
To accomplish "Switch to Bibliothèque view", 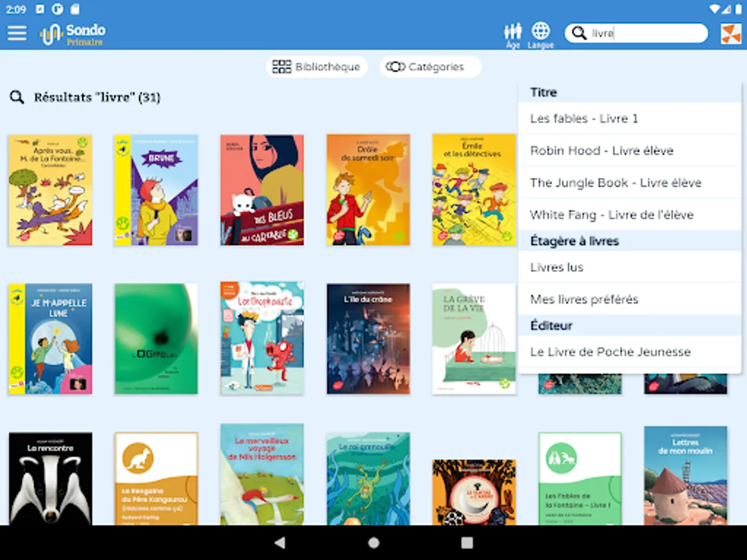I will 316,67.
